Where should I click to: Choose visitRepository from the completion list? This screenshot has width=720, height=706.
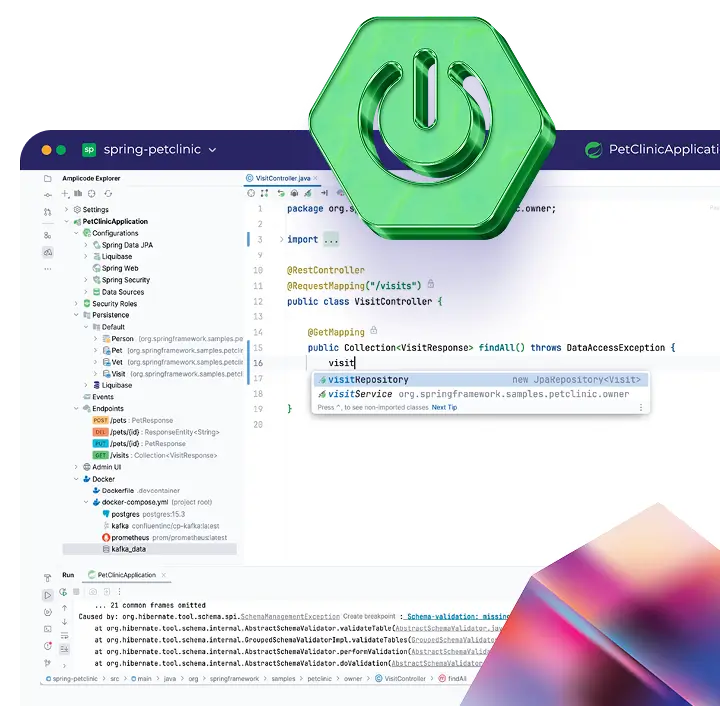(x=368, y=380)
